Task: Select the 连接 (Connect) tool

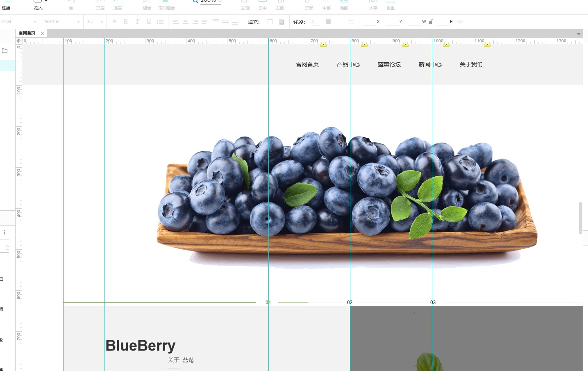Action: pyautogui.click(x=6, y=5)
